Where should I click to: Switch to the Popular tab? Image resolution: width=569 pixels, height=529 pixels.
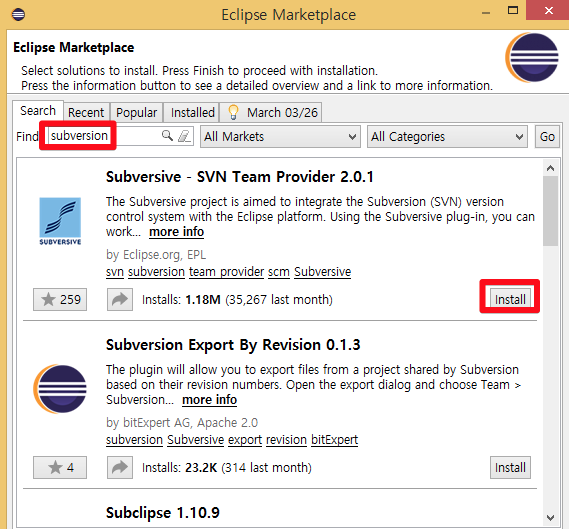pos(136,112)
